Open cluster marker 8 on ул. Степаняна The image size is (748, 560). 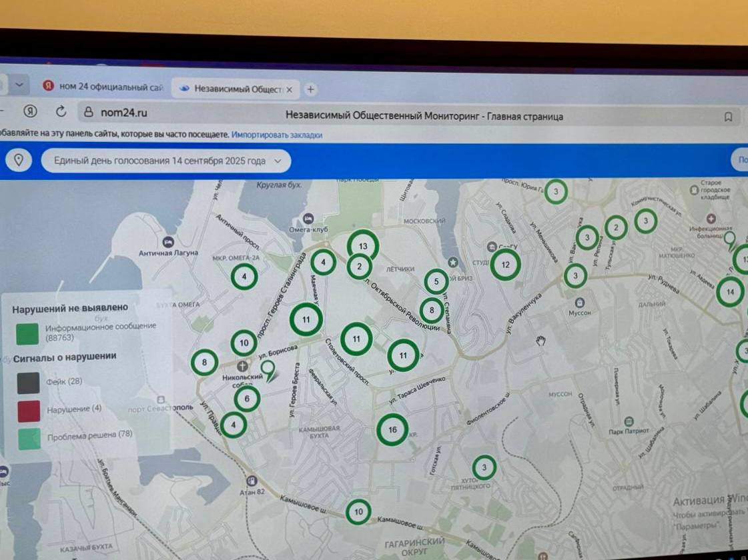coord(432,310)
